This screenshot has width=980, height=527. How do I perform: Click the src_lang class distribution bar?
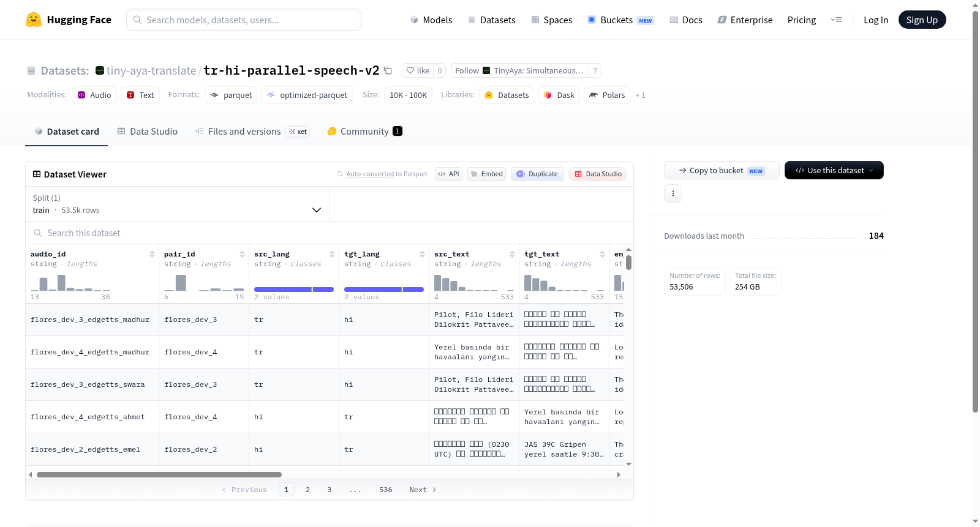click(294, 290)
